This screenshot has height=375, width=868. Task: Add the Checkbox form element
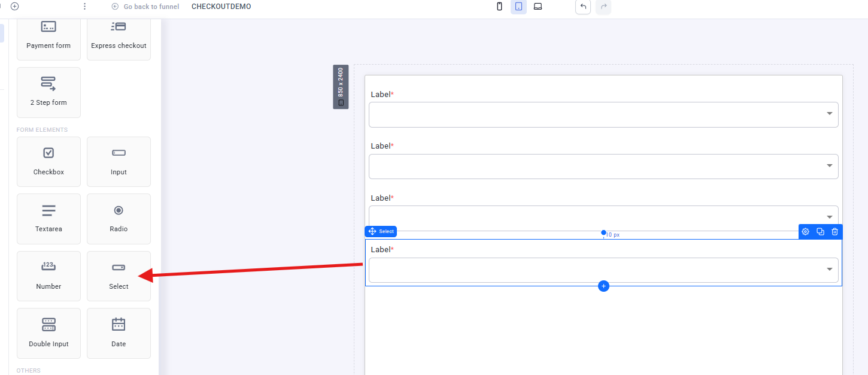point(48,161)
